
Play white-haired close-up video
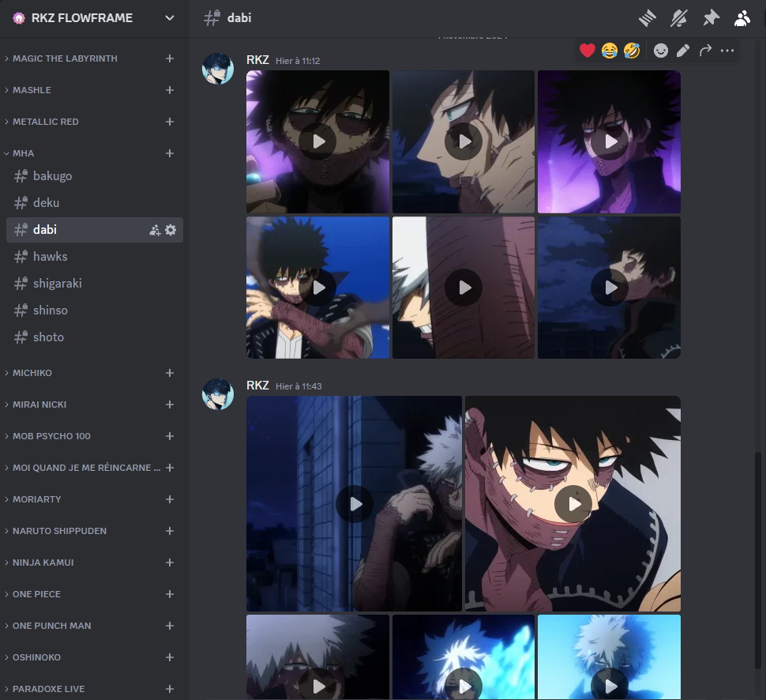[464, 288]
